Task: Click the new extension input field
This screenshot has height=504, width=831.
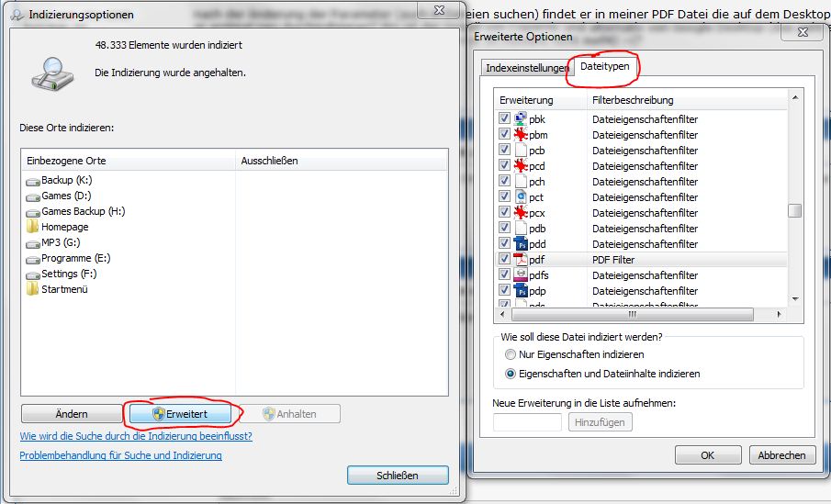Action: pos(527,422)
